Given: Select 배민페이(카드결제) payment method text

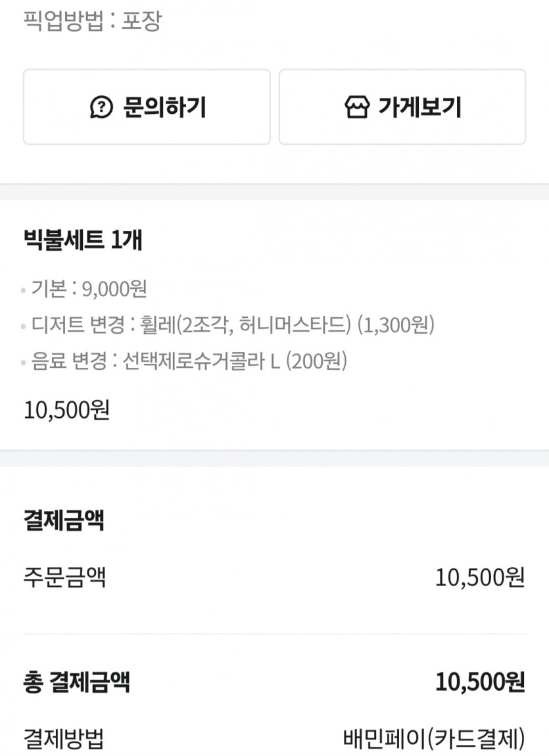Looking at the screenshot, I should [434, 738].
